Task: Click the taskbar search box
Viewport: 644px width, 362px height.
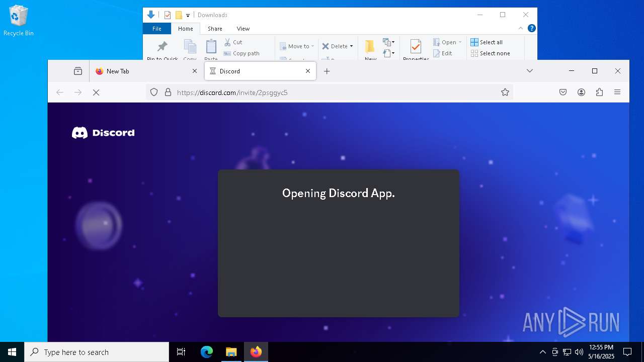Action: tap(97, 352)
